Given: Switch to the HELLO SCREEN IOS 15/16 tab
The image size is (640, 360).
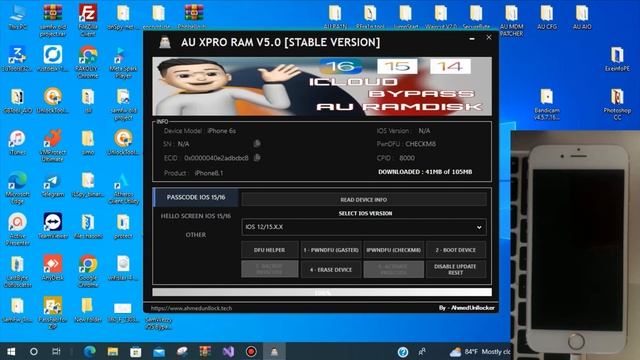Looking at the screenshot, I should (x=196, y=216).
